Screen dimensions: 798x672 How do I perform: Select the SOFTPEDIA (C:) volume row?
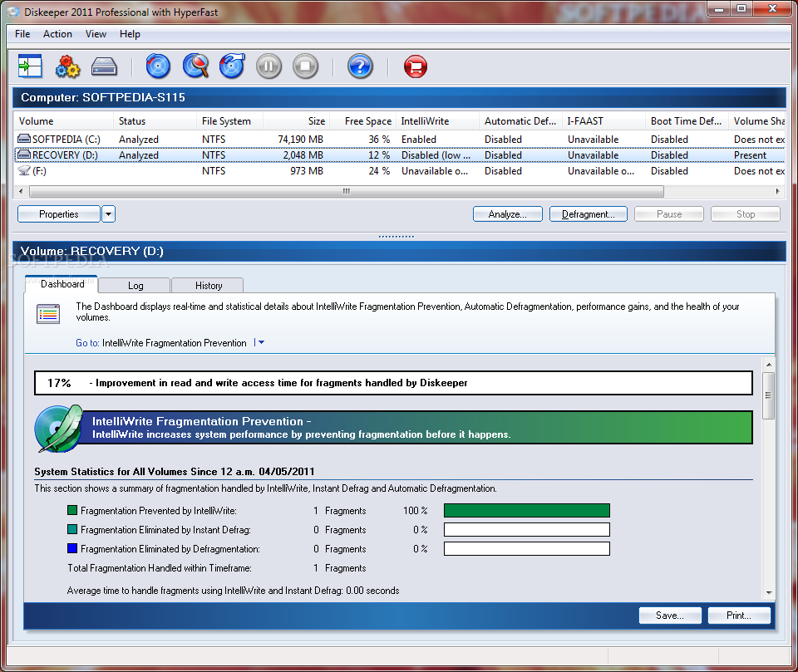point(400,139)
